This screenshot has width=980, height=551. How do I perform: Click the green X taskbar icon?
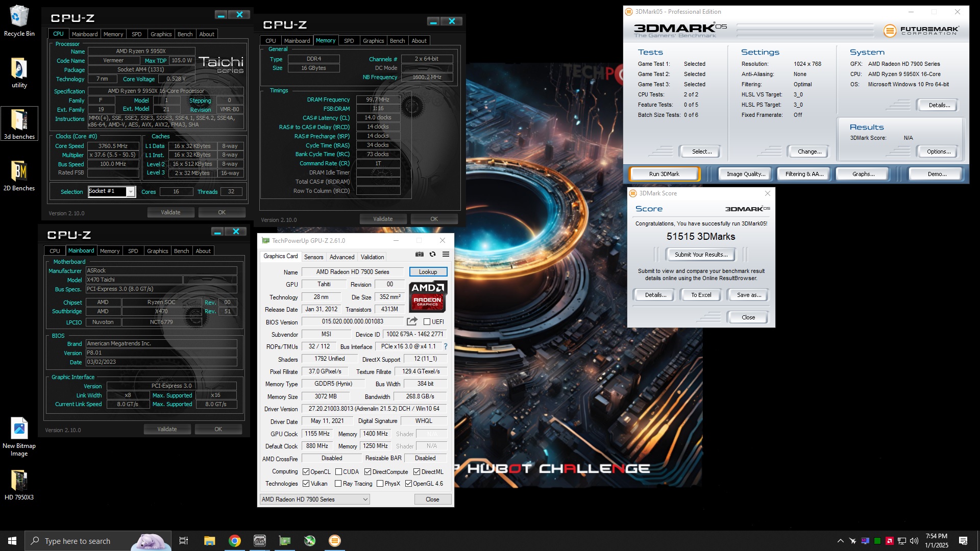pyautogui.click(x=310, y=541)
